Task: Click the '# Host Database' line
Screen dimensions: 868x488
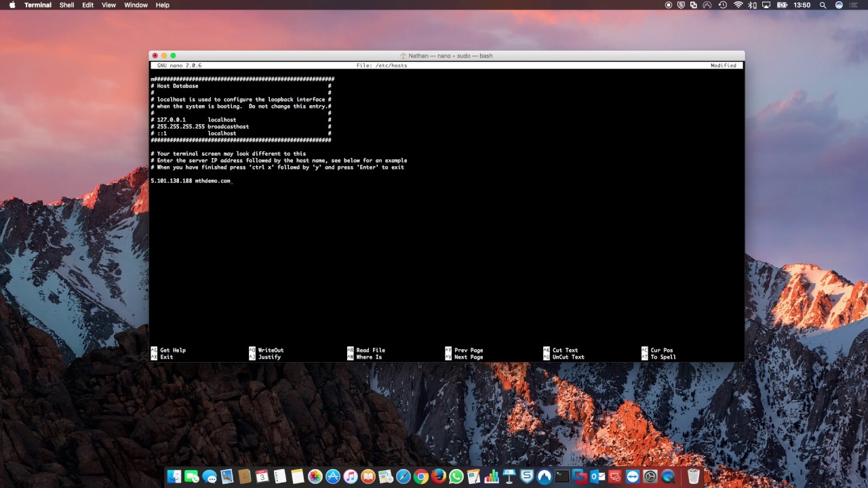Action: point(174,86)
